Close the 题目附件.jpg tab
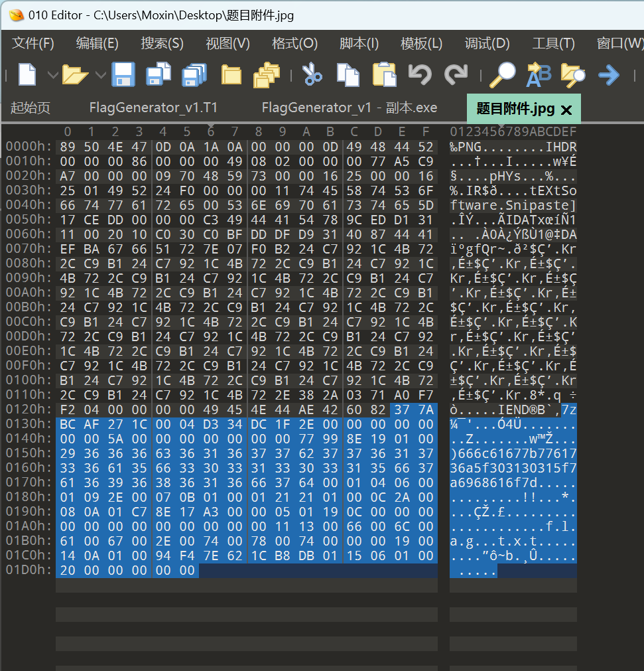 [x=566, y=110]
